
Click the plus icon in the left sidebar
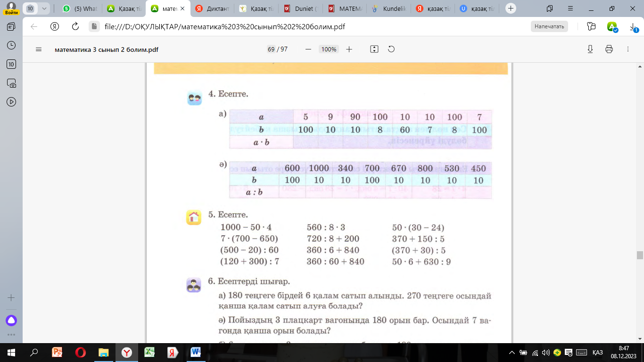11,297
